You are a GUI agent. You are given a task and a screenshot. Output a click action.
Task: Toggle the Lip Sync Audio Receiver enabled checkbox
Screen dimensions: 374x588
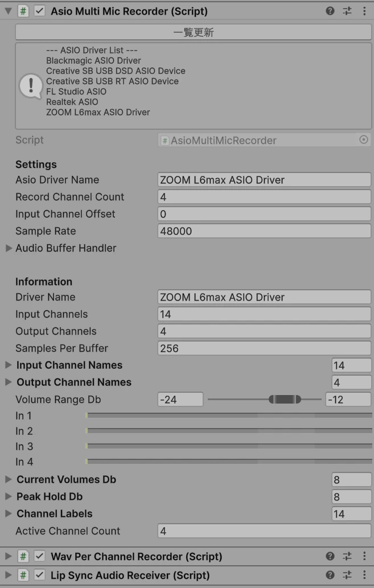point(39,575)
